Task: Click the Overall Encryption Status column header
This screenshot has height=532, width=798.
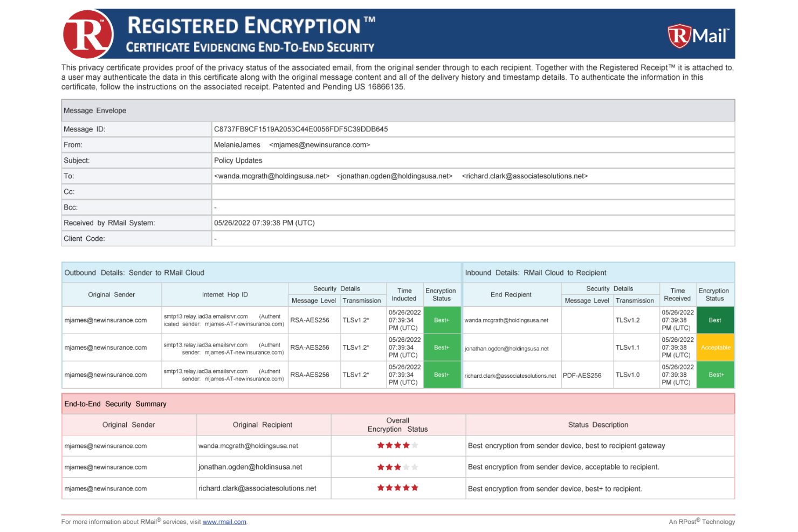Action: [398, 425]
